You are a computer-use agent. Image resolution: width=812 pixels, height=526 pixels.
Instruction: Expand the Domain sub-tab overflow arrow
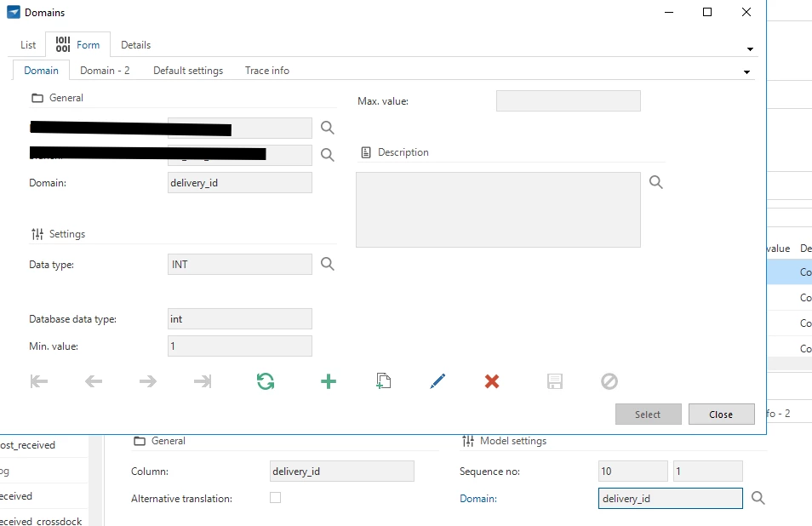(746, 72)
